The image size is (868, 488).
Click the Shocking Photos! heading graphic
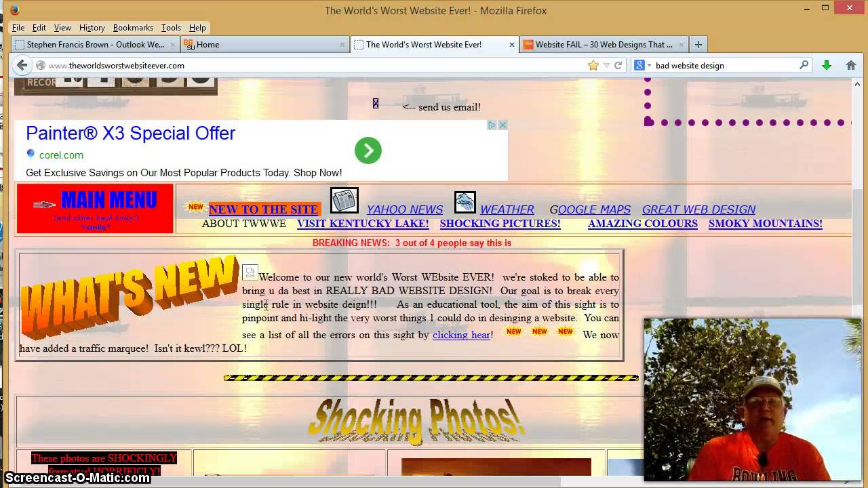point(416,420)
